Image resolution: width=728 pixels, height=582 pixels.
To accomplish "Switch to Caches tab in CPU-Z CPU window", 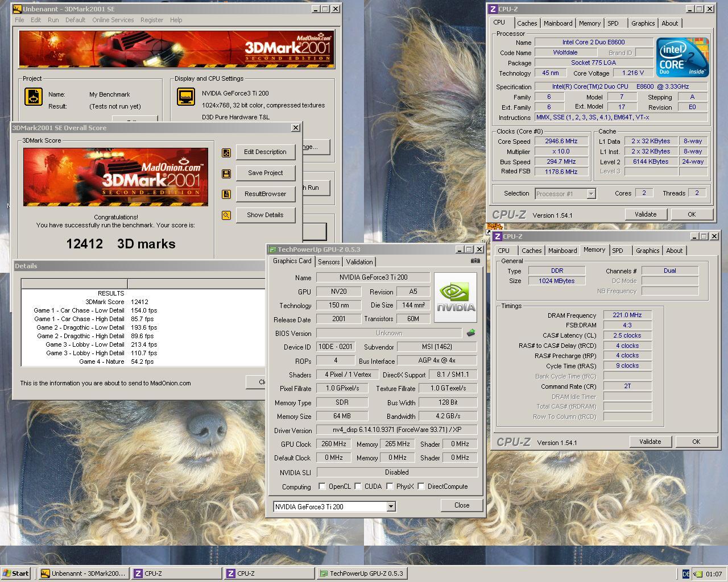I will click(527, 23).
